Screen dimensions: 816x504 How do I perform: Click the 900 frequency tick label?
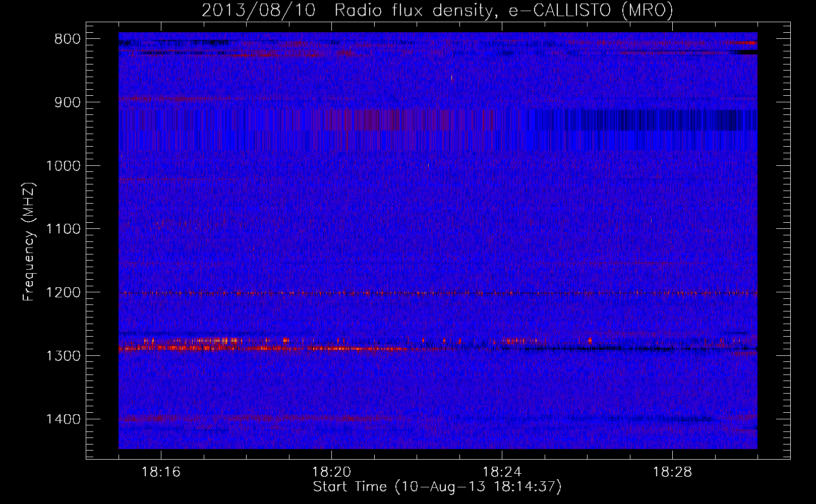[67, 102]
